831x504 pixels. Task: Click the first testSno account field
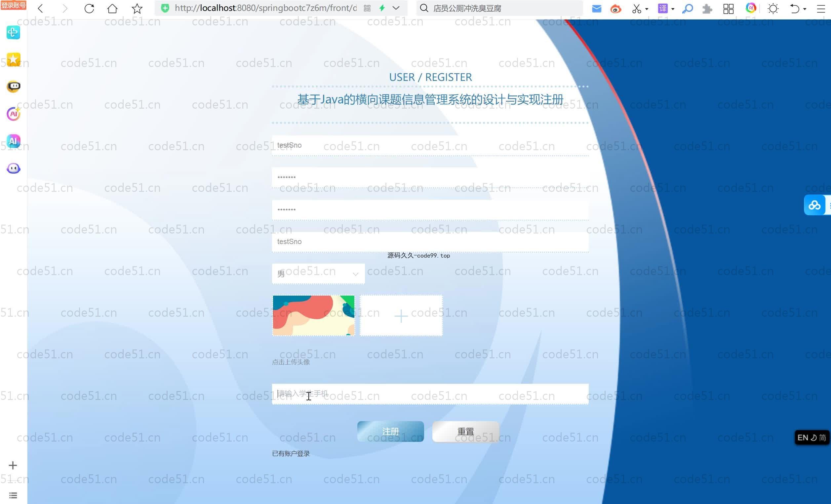[x=430, y=145]
